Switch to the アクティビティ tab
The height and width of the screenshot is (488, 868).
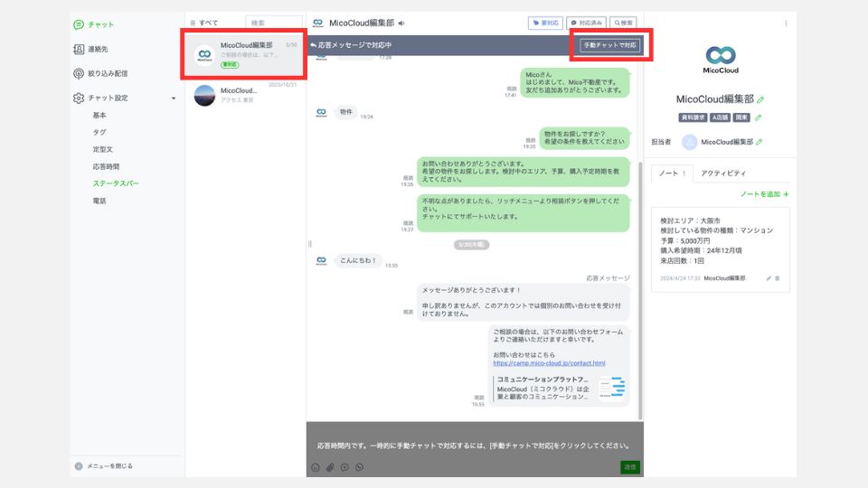click(x=723, y=174)
